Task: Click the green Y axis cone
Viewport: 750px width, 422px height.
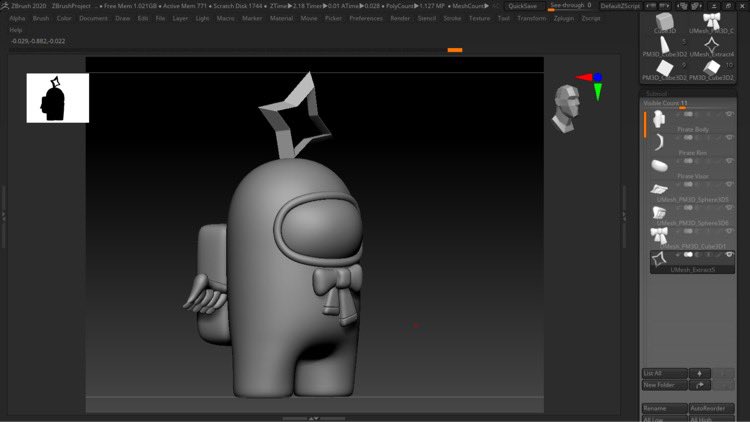Action: (598, 91)
